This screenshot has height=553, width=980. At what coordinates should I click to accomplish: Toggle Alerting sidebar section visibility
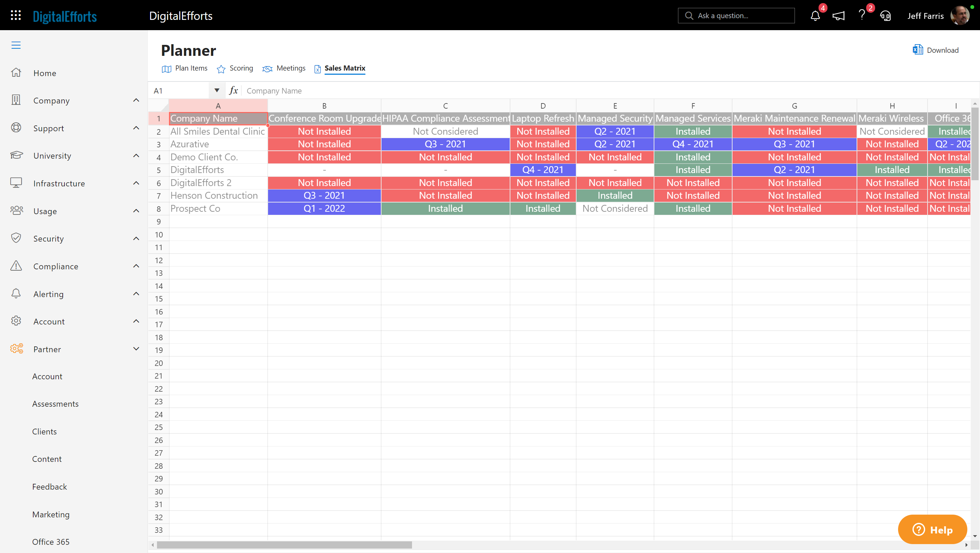pyautogui.click(x=136, y=294)
